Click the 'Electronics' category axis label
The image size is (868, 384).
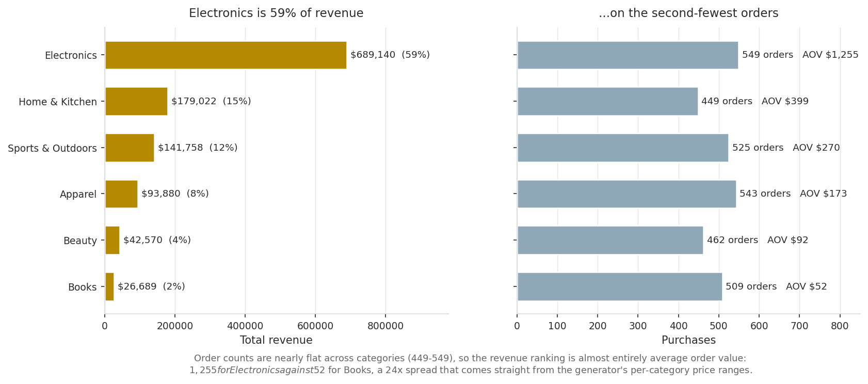coord(71,55)
